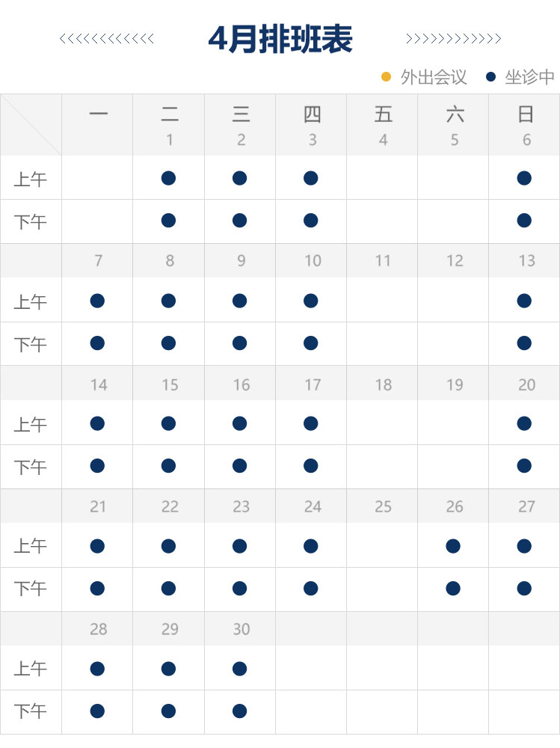Select the morning dot on April 20

coord(524,423)
